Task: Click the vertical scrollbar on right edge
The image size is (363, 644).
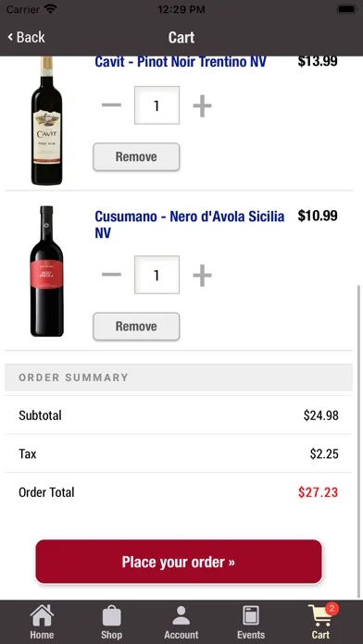Action: pos(358,441)
